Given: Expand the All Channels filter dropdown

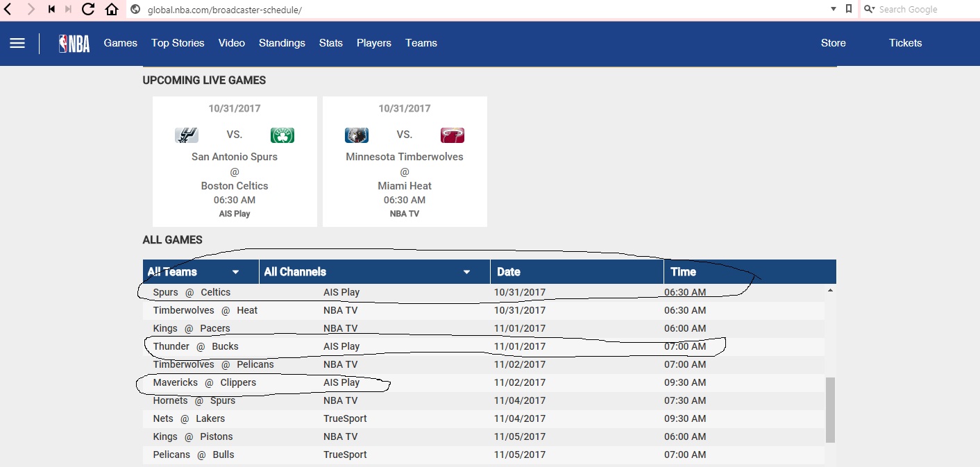Looking at the screenshot, I should click(x=375, y=272).
